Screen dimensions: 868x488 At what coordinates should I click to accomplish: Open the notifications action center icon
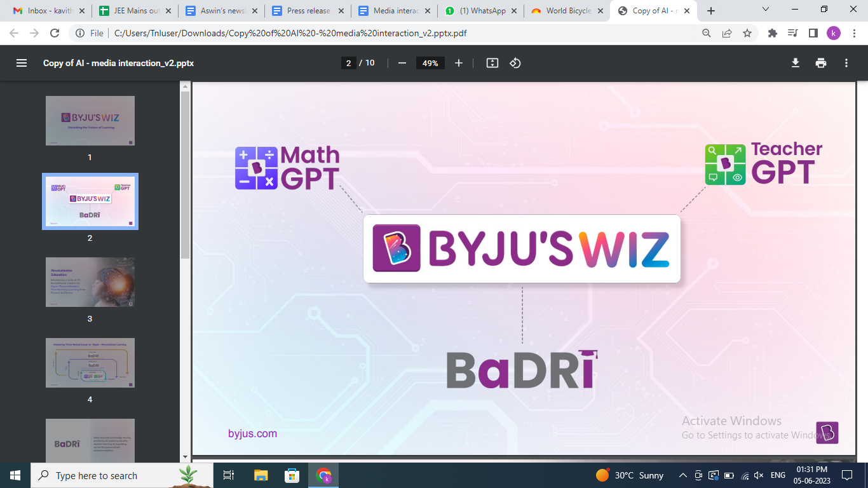pyautogui.click(x=846, y=475)
